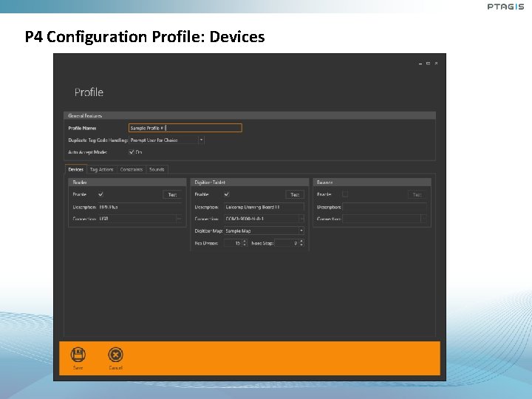This screenshot has height=399, width=532.
Task: Open Balance Connection dropdown arrow
Action: 423,219
